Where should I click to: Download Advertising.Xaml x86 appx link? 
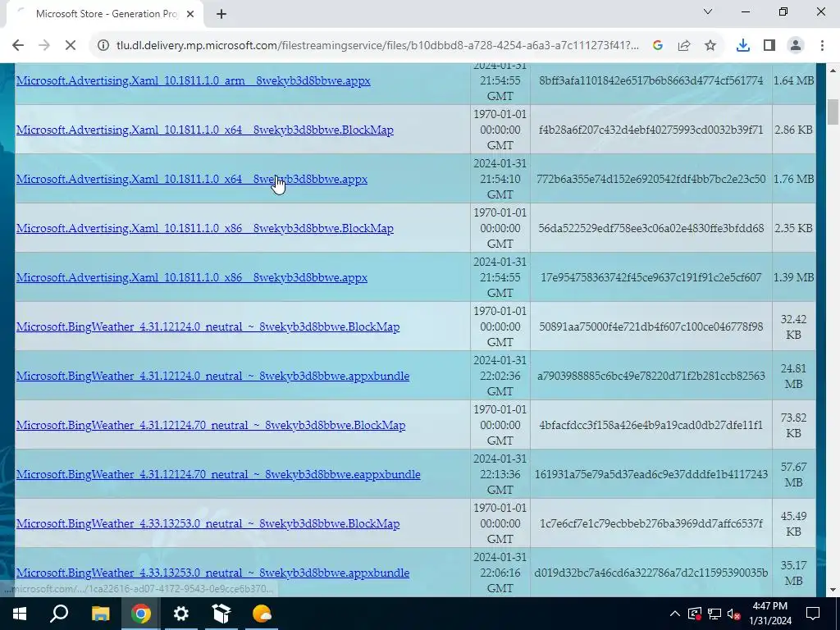(192, 277)
